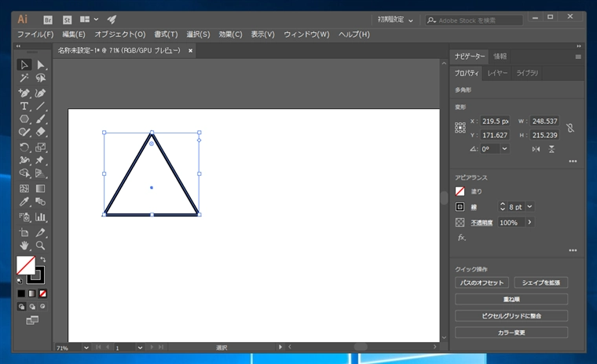Viewport: 597px width, 364px height.
Task: Reset to default fill and stroke
Action: click(20, 281)
